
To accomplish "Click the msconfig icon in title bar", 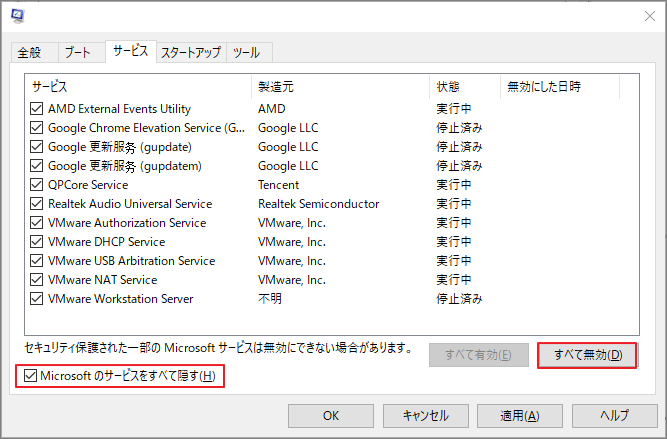I will click(18, 16).
